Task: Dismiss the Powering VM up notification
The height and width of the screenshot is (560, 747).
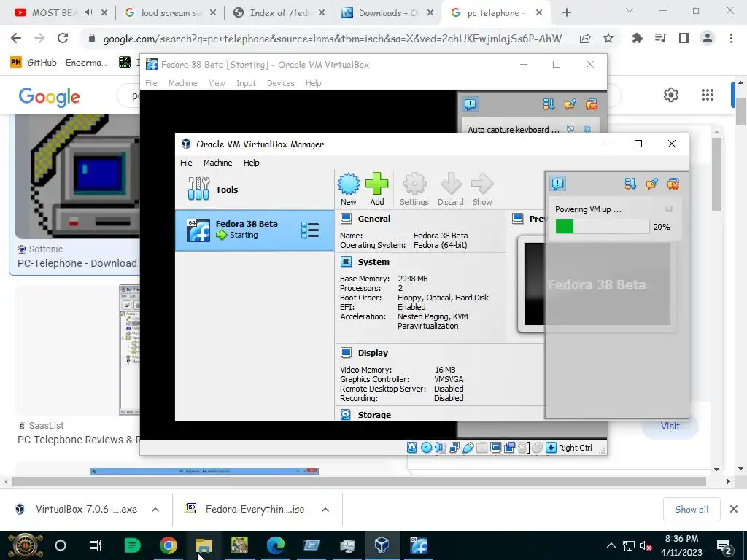Action: 669,209
